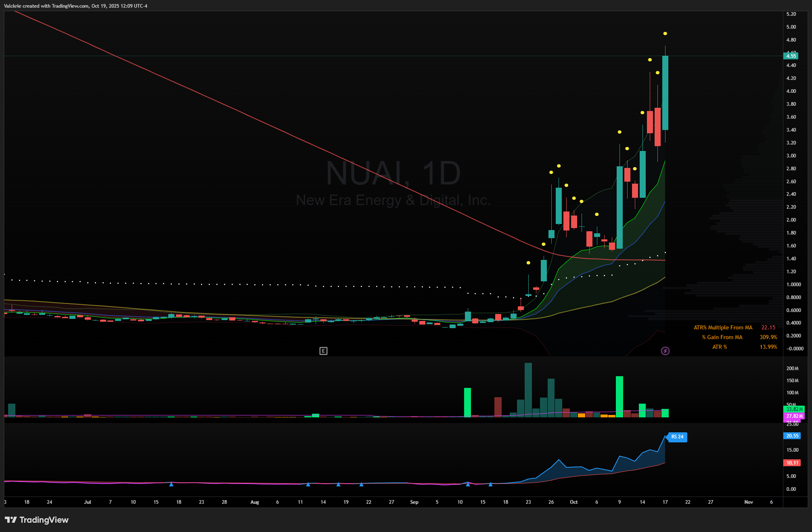Click the leftmost blue triangle marker on RS pane

click(x=171, y=484)
